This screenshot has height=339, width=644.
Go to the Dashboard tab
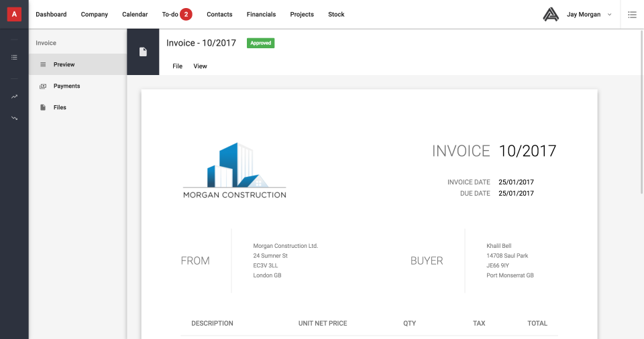tap(51, 14)
